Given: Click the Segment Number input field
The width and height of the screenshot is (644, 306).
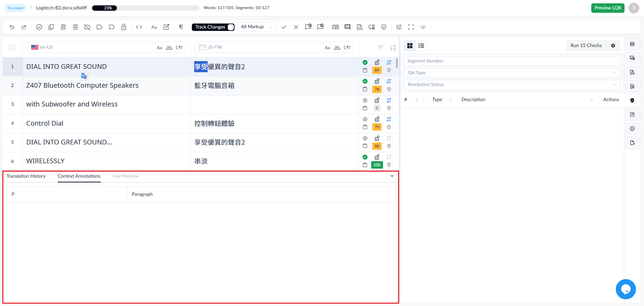Looking at the screenshot, I should 512,61.
